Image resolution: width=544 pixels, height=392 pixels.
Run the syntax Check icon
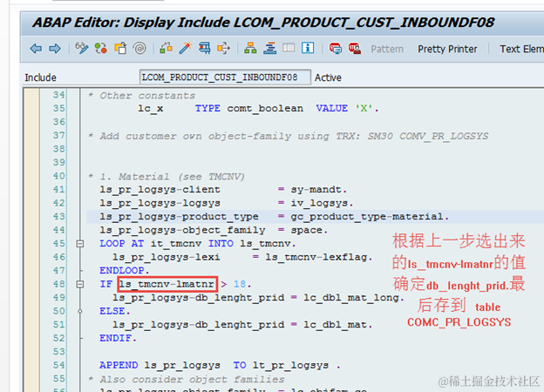[x=166, y=48]
